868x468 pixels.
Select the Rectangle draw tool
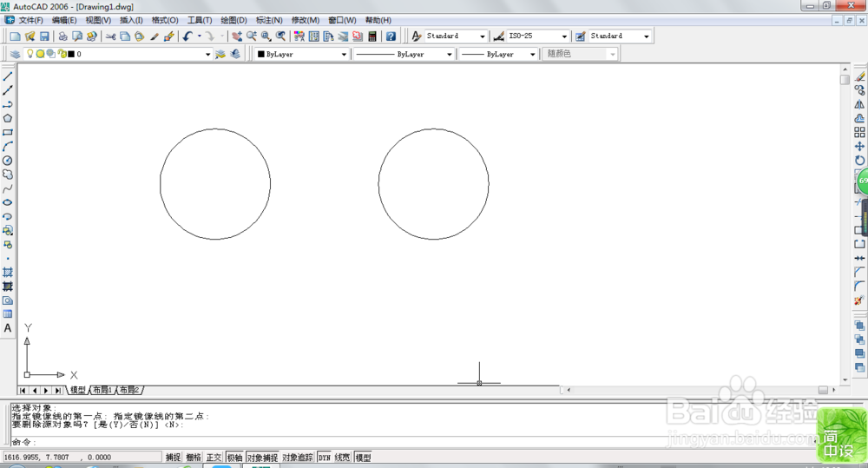[x=8, y=132]
